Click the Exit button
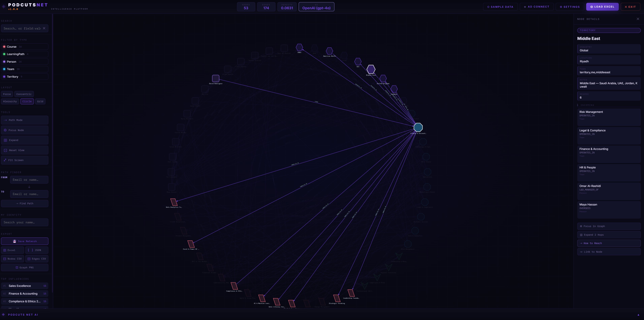The height and width of the screenshot is (320, 644). point(630,7)
